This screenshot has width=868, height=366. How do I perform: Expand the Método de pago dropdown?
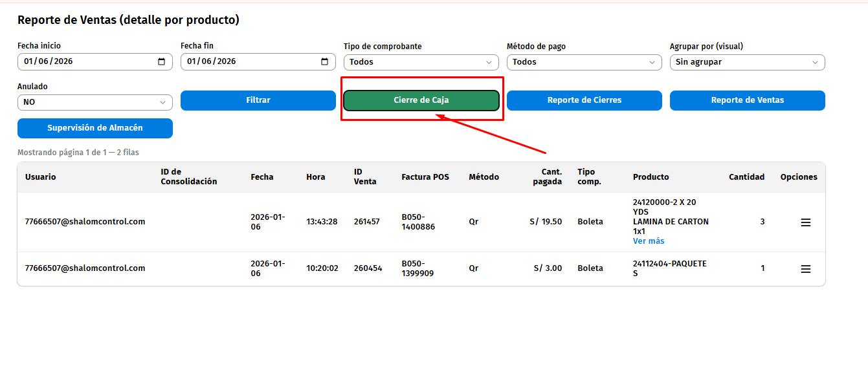click(584, 62)
